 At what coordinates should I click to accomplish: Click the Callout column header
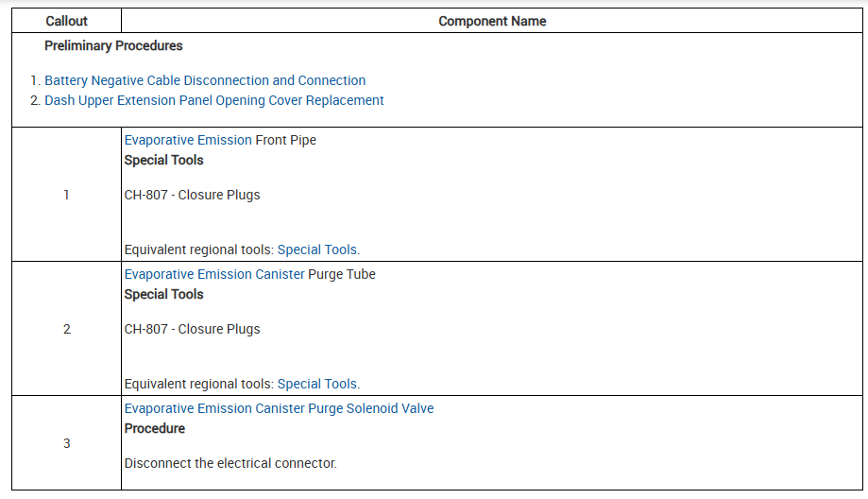click(66, 21)
